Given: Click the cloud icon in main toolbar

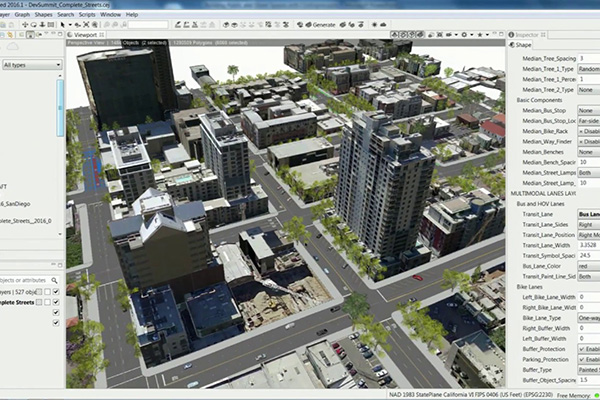Looking at the screenshot, I should click(383, 24).
